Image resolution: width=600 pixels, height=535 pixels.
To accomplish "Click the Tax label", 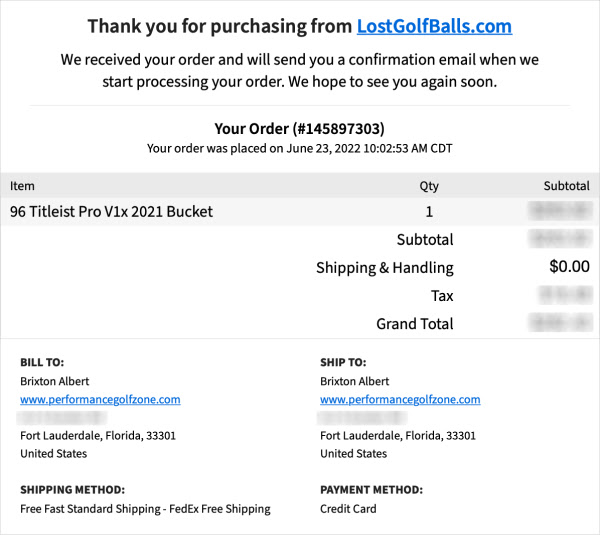I will (x=442, y=296).
